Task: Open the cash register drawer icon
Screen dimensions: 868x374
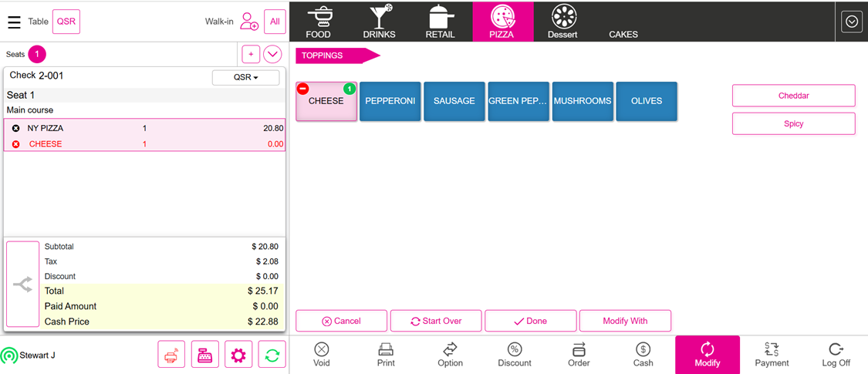Action: coord(204,355)
